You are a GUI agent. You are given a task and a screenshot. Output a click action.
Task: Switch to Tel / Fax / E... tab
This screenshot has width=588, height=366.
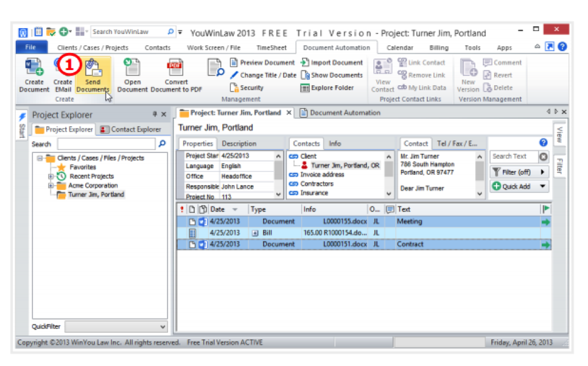pyautogui.click(x=457, y=144)
